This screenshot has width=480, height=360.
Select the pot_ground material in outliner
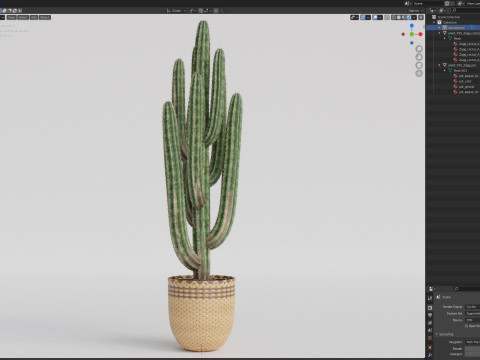[464, 87]
